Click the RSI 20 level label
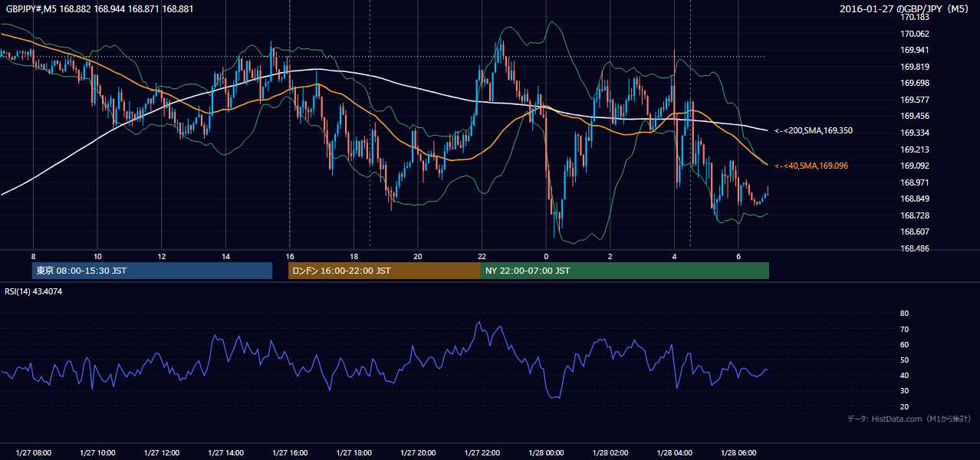Image resolution: width=980 pixels, height=460 pixels. coord(904,407)
